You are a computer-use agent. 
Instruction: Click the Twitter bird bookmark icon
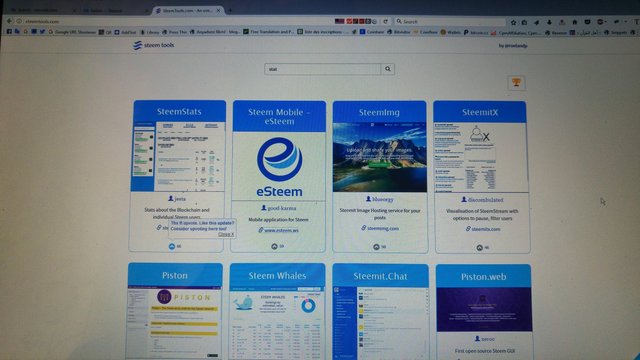pos(42,31)
